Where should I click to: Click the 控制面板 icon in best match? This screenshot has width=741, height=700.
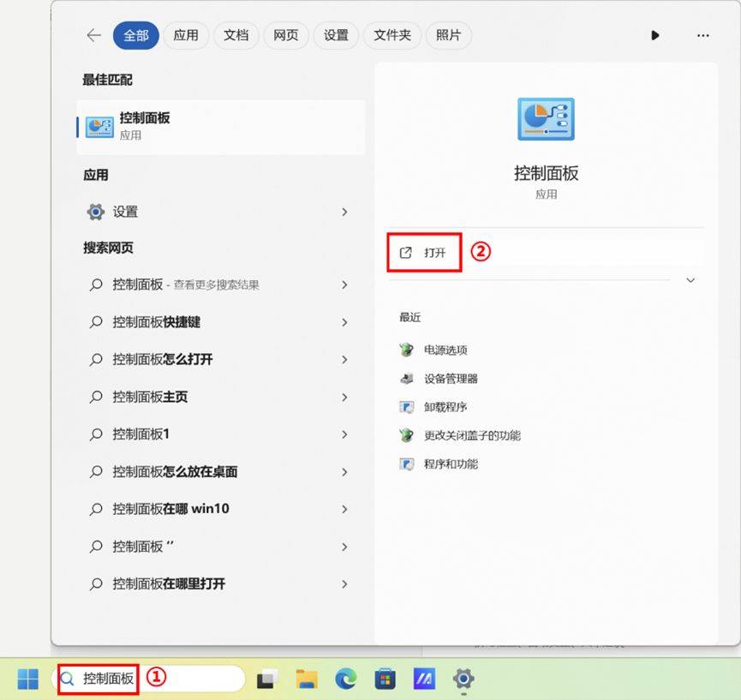pyautogui.click(x=99, y=127)
